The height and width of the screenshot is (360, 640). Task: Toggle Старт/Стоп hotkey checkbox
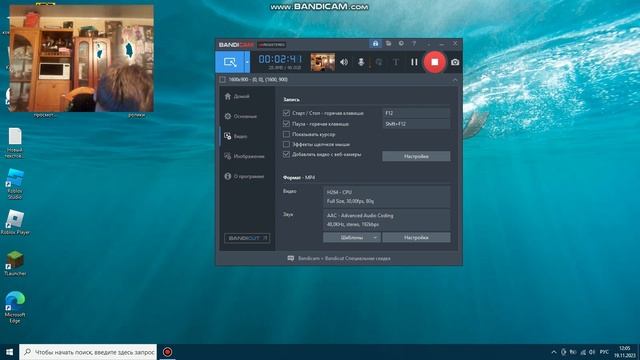286,113
